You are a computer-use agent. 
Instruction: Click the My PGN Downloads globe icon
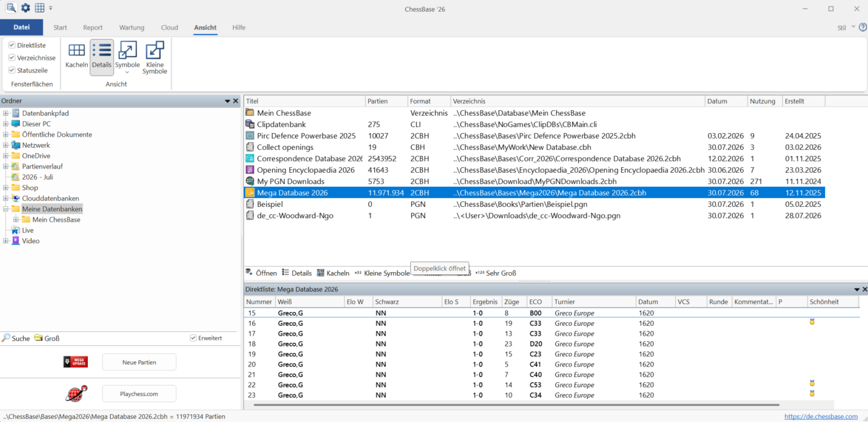(250, 181)
